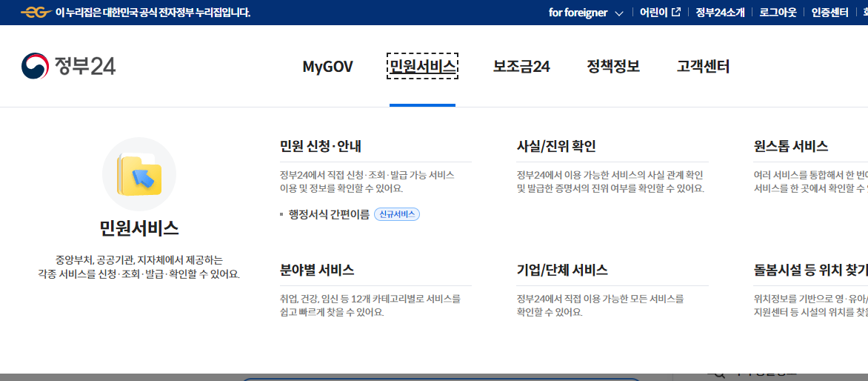The height and width of the screenshot is (381, 868).
Task: Click the e-government eG logo in top bar
Action: click(x=36, y=12)
